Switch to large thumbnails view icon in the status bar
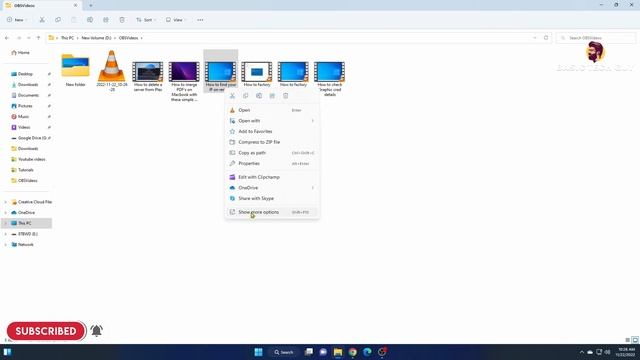The height and width of the screenshot is (360, 640). pos(635,340)
